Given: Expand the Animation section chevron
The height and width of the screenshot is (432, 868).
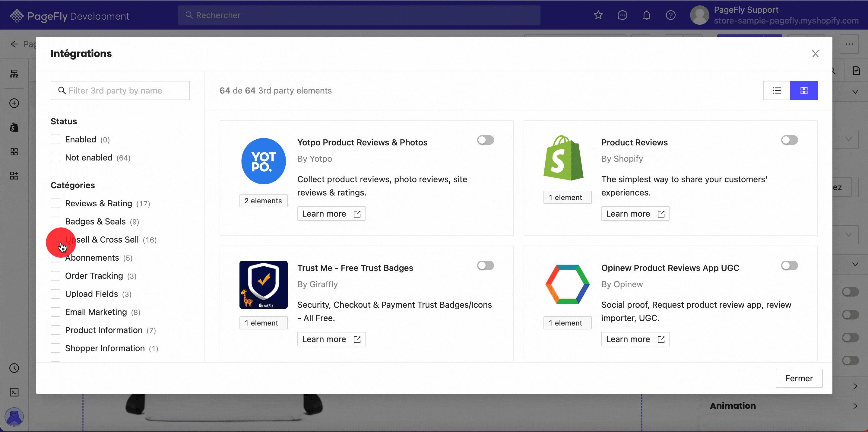Looking at the screenshot, I should [855, 406].
